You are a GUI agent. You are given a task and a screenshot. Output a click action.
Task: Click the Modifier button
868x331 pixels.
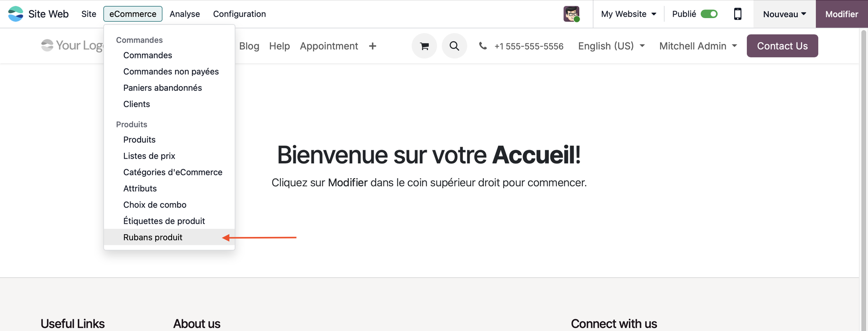(841, 14)
